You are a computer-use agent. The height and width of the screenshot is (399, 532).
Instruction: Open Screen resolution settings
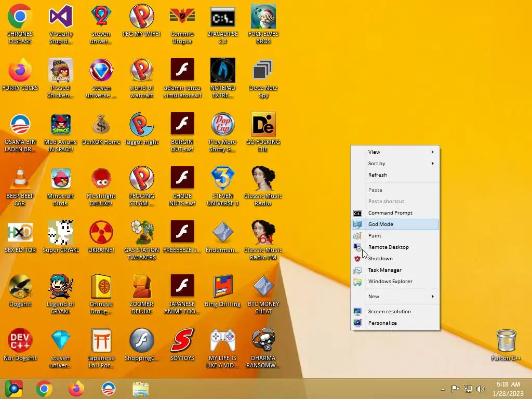click(395, 312)
